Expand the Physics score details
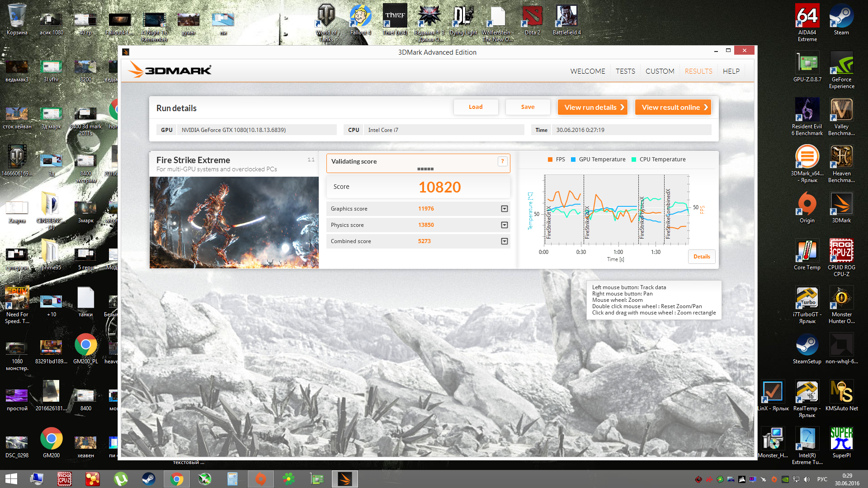 point(504,225)
